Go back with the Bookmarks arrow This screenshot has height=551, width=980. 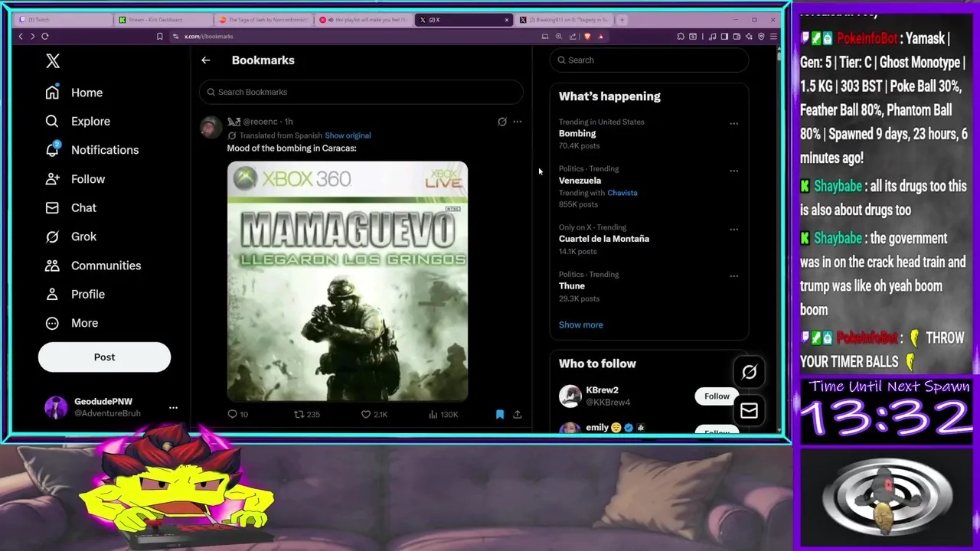pos(205,60)
